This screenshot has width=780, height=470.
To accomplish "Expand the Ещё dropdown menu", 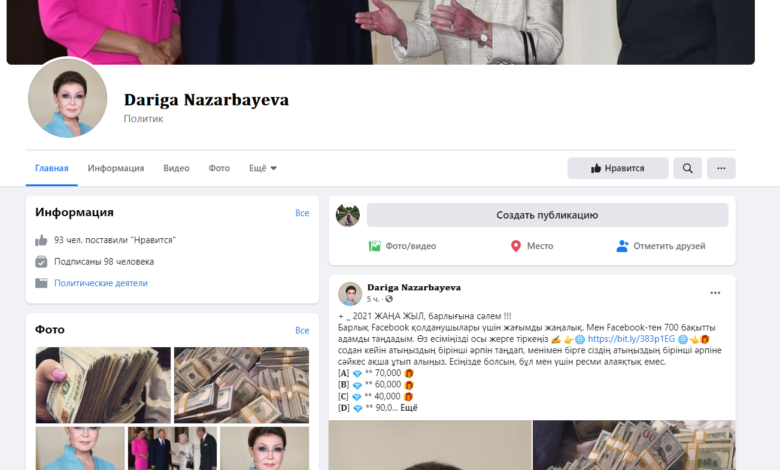I will pyautogui.click(x=263, y=168).
